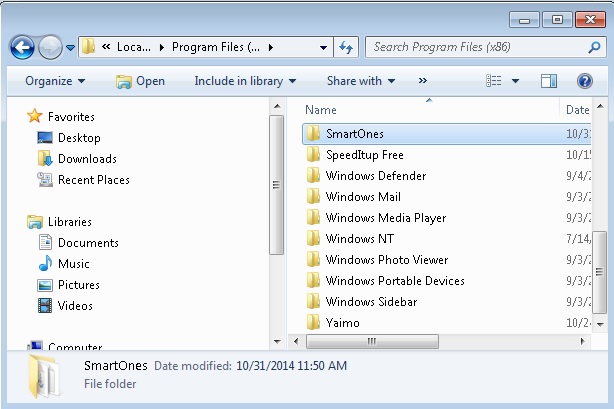Open Desktop in the navigation pane
614x409 pixels.
coord(79,138)
